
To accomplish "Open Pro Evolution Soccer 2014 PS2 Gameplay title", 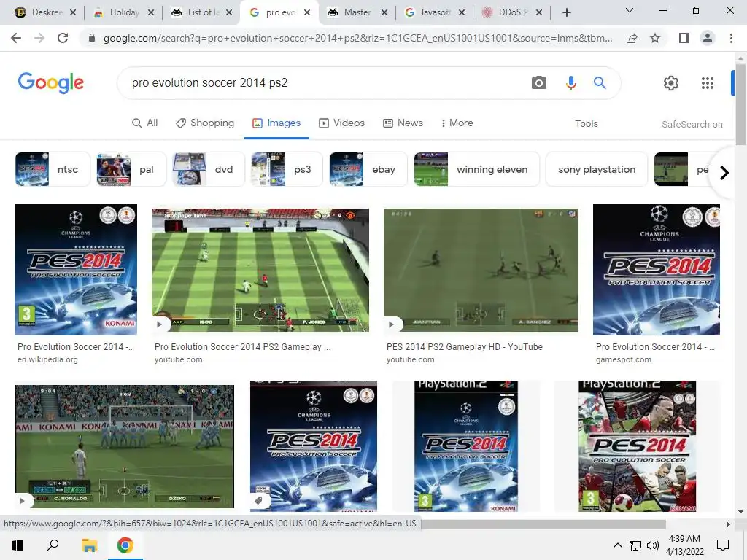I will pyautogui.click(x=242, y=346).
